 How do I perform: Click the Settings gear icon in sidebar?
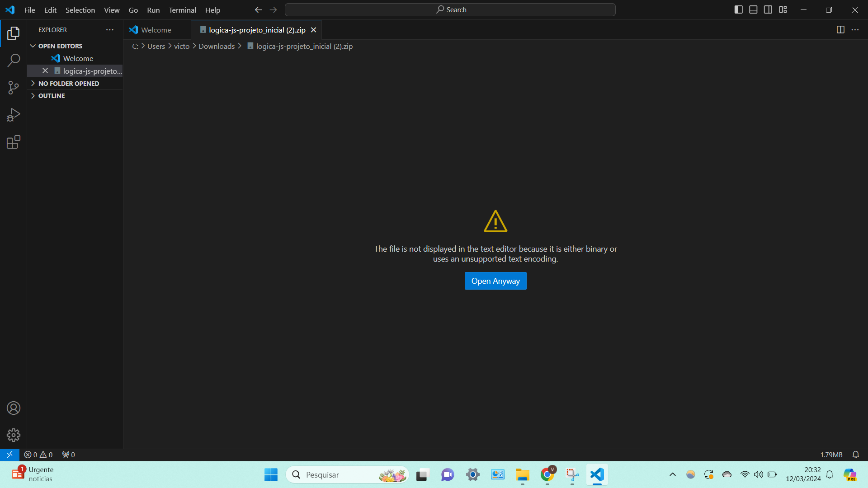(x=13, y=436)
